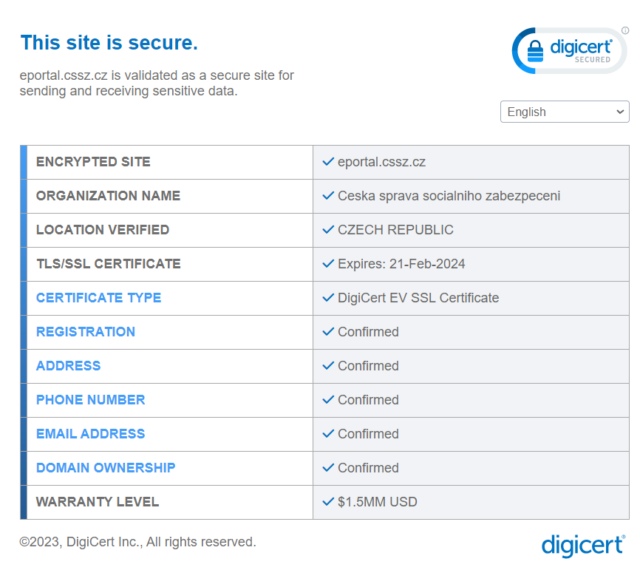Viewport: 640px width, 570px height.
Task: Click the DigiCert Secured seal badge
Action: click(x=568, y=50)
